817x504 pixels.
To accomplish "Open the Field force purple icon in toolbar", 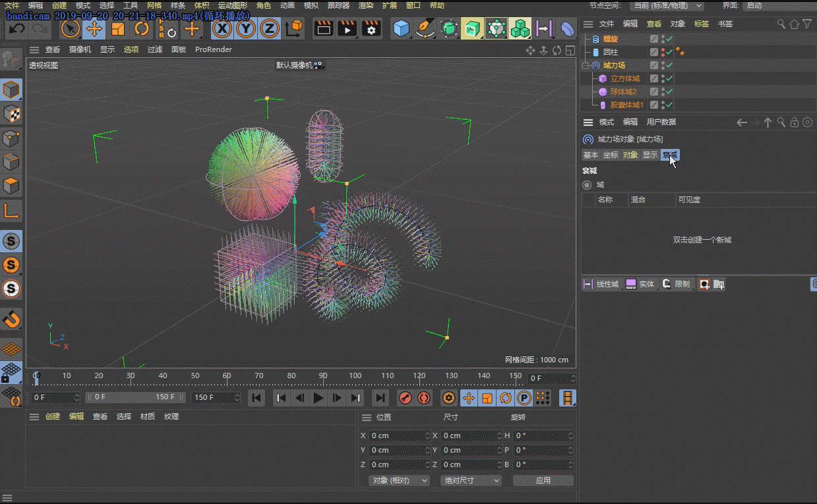I will (x=545, y=29).
